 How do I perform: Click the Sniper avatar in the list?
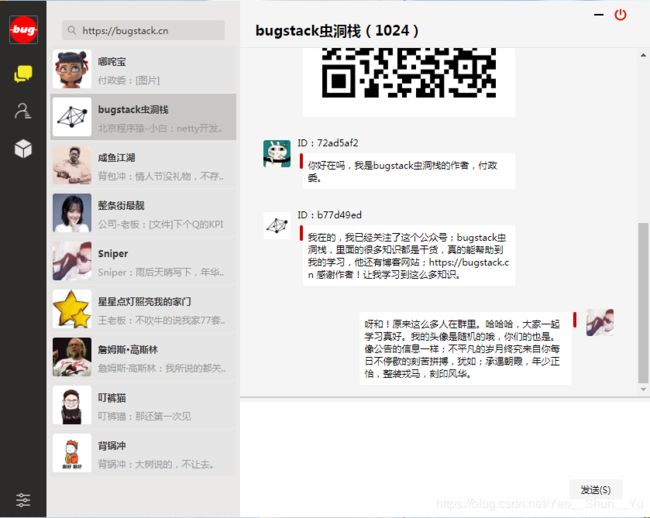click(72, 261)
